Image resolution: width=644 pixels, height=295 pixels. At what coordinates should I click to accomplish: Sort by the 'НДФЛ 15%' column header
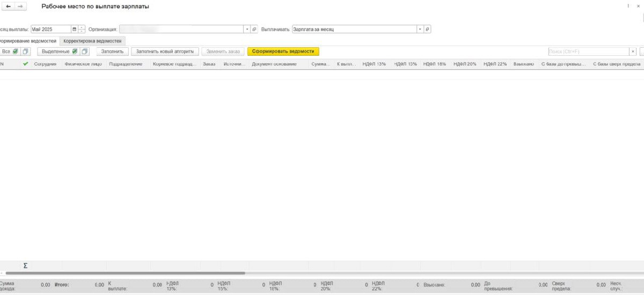click(x=405, y=64)
